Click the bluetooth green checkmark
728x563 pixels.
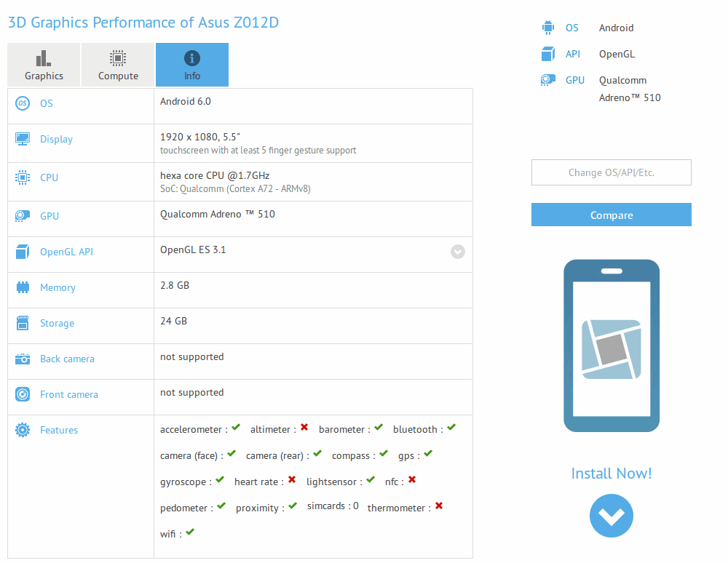[x=451, y=427]
